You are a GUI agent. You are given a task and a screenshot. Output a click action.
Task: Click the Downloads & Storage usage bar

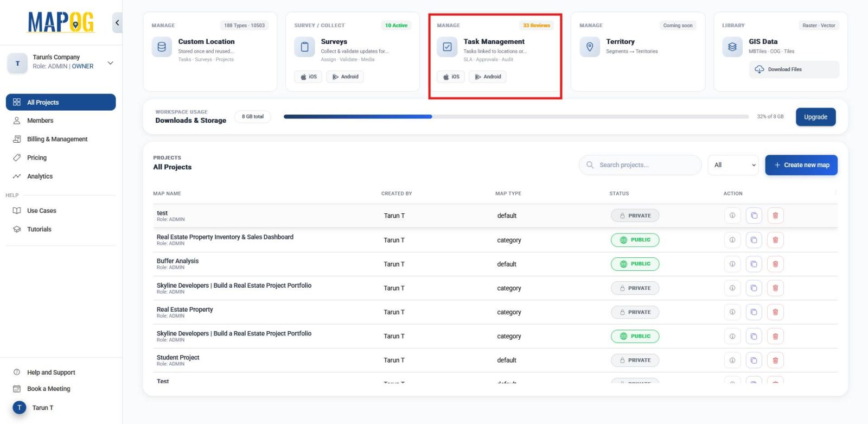(515, 117)
